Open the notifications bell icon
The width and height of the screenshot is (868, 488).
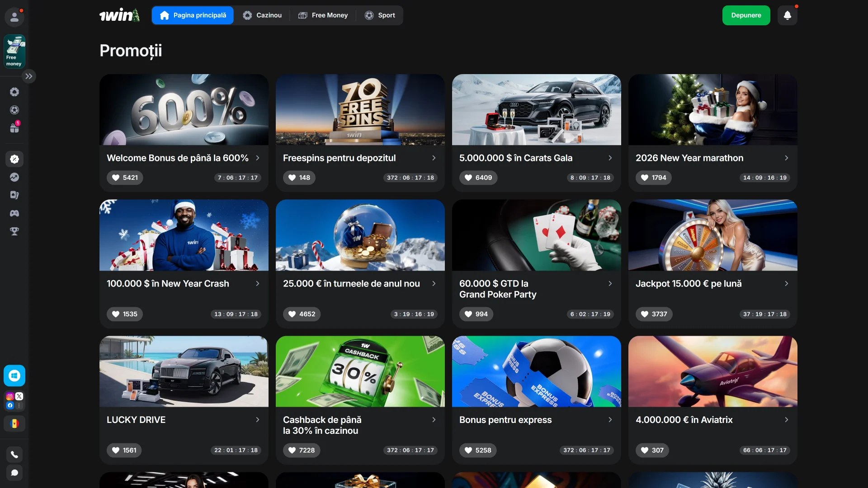[x=788, y=15]
